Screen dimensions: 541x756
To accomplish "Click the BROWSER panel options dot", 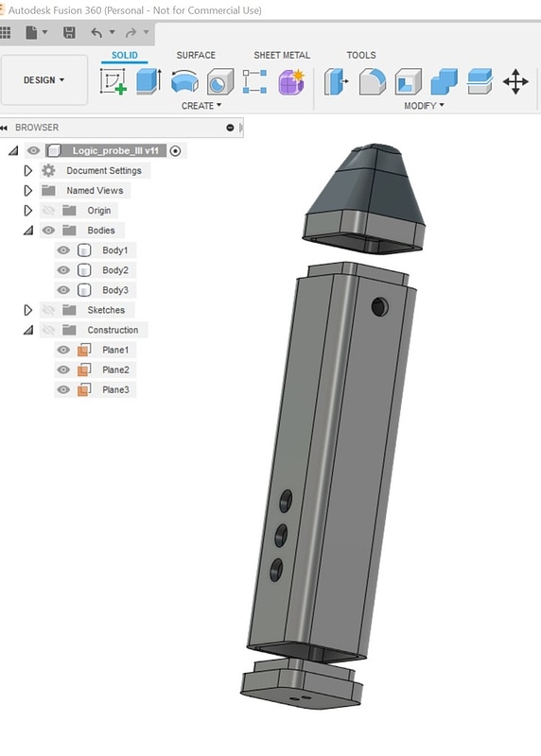I will pos(230,128).
